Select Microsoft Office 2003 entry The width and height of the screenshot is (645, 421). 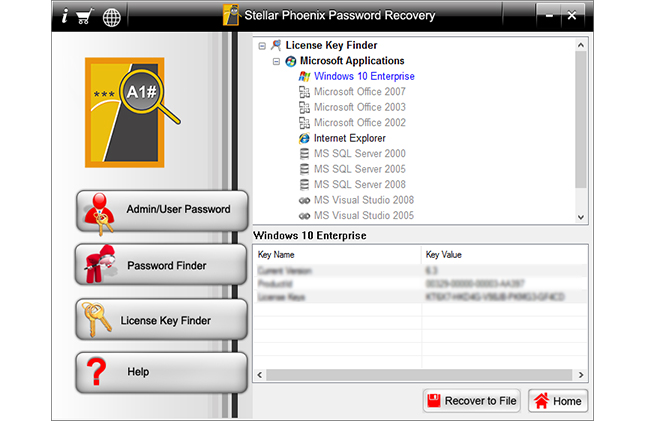(x=360, y=107)
